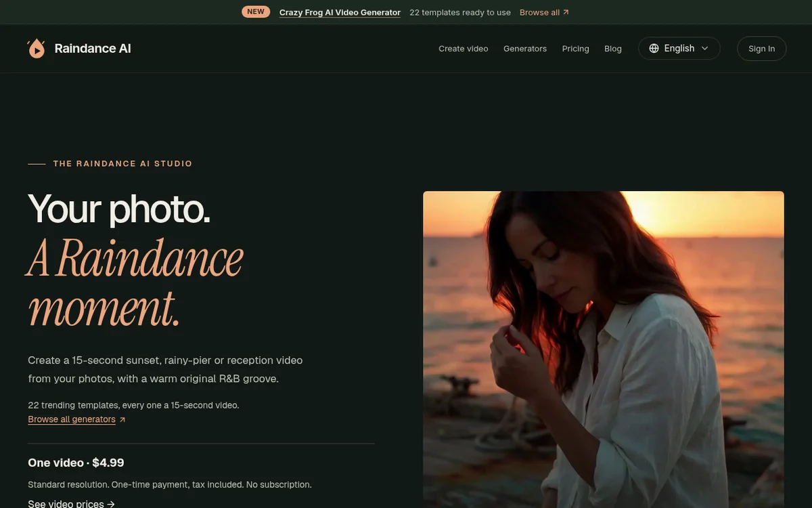This screenshot has height=508, width=812.
Task: Click Browse all link in top banner
Action: (x=544, y=12)
